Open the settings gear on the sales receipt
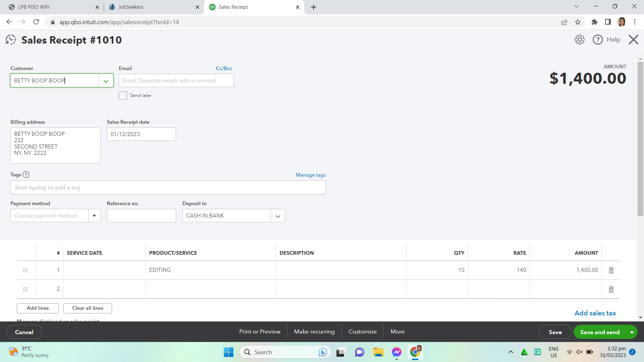The width and height of the screenshot is (644, 362). 579,40
